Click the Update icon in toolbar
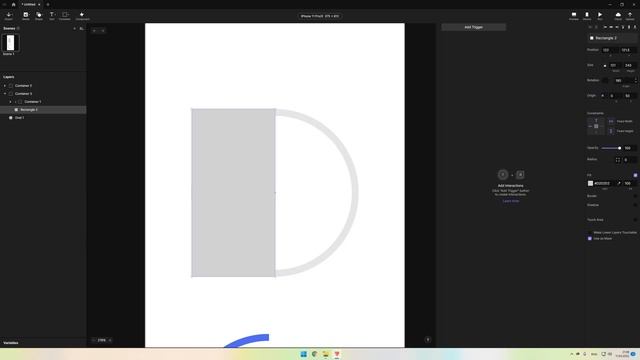The height and width of the screenshot is (360, 640). tap(630, 16)
